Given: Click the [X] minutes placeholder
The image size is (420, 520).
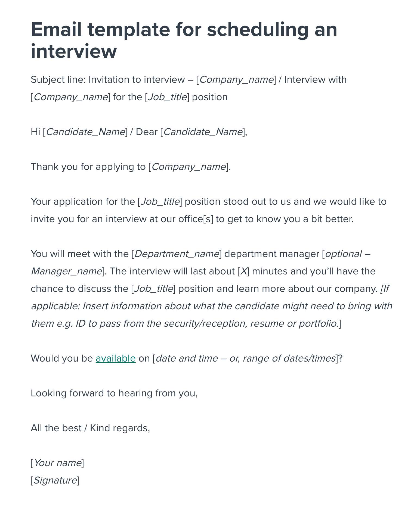Looking at the screenshot, I should point(243,271).
